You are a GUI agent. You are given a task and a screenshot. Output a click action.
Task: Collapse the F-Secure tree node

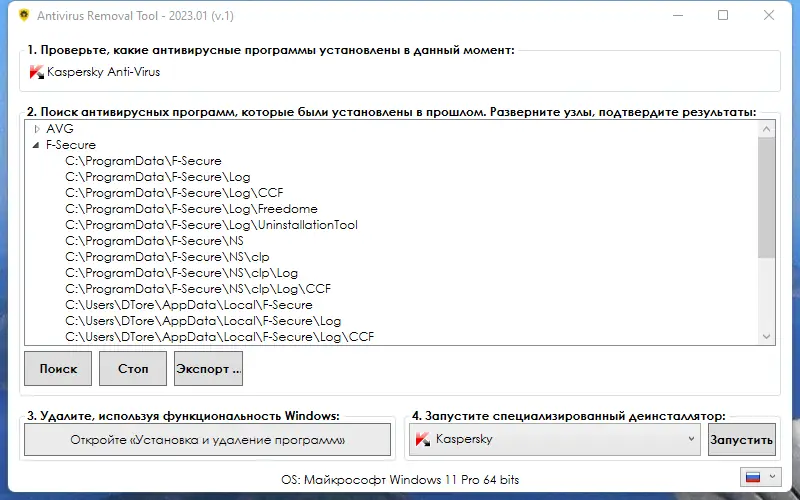37,145
